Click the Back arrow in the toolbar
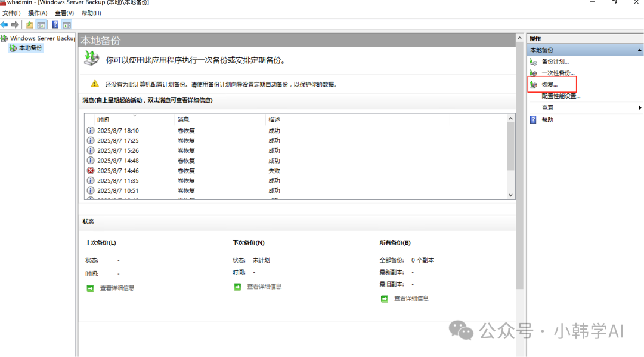644x357 pixels. tap(5, 24)
